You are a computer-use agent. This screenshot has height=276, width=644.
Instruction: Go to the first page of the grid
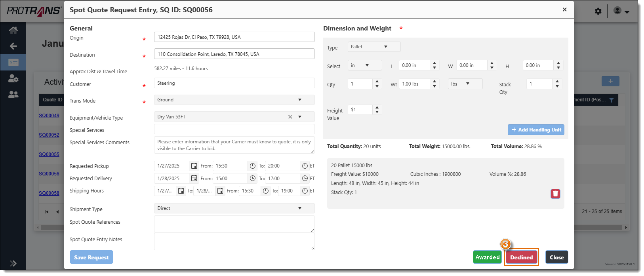[x=47, y=212]
